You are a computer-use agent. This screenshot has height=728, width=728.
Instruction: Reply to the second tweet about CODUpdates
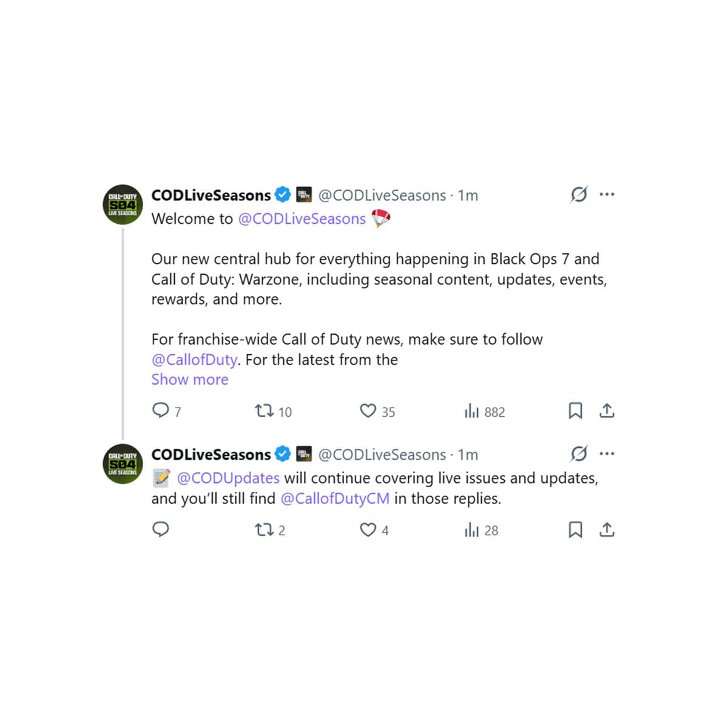click(160, 530)
